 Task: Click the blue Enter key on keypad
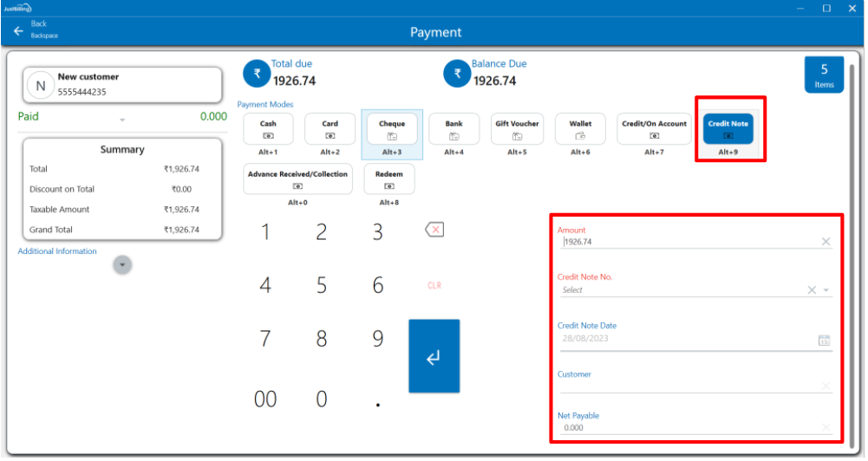[x=434, y=356]
